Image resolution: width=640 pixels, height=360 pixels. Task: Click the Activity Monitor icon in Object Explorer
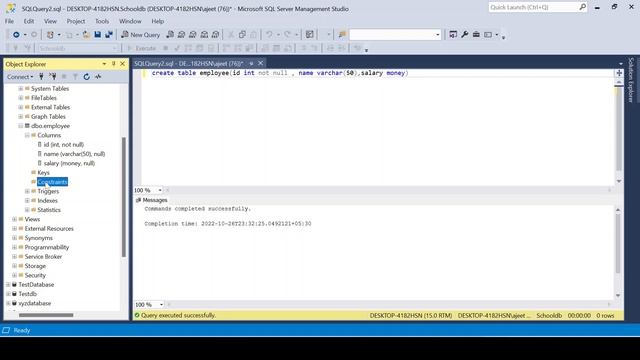pos(98,77)
